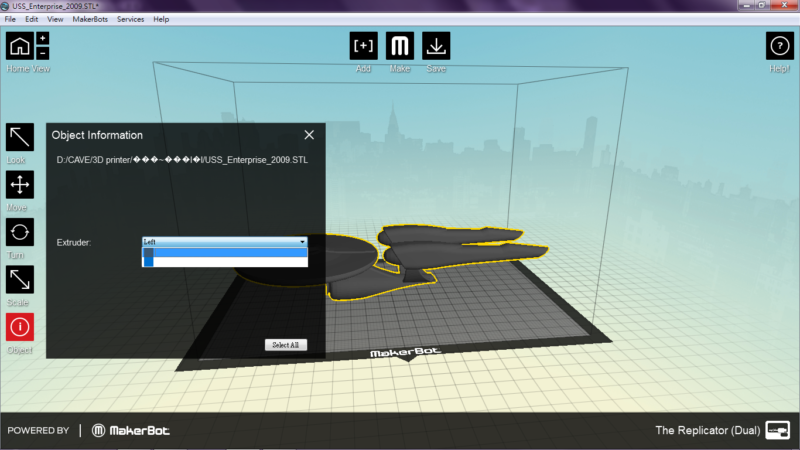Open the Help menu
Image resolution: width=800 pixels, height=450 pixels.
161,19
